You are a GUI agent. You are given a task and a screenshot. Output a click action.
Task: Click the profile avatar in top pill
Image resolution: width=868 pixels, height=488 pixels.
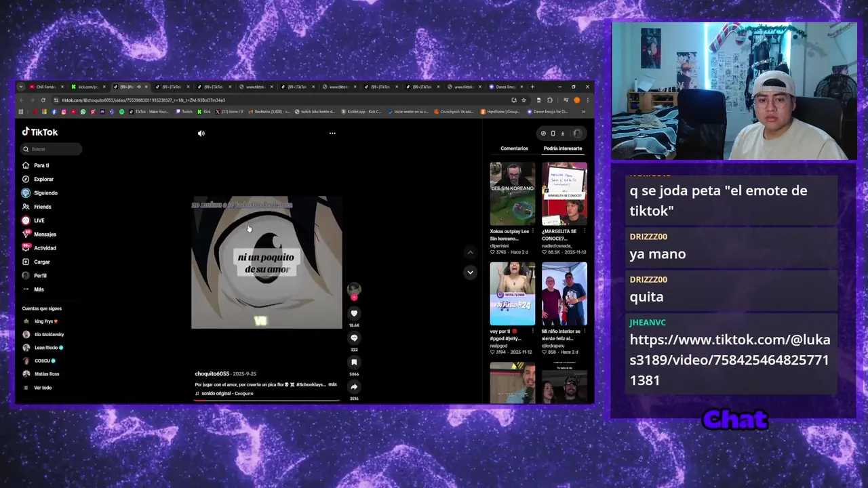[x=577, y=134]
